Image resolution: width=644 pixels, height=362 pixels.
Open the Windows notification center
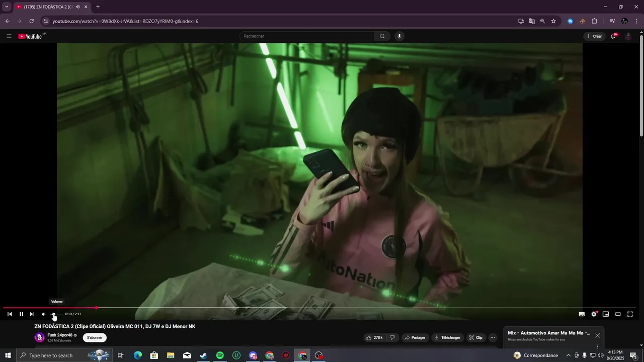pos(633,355)
